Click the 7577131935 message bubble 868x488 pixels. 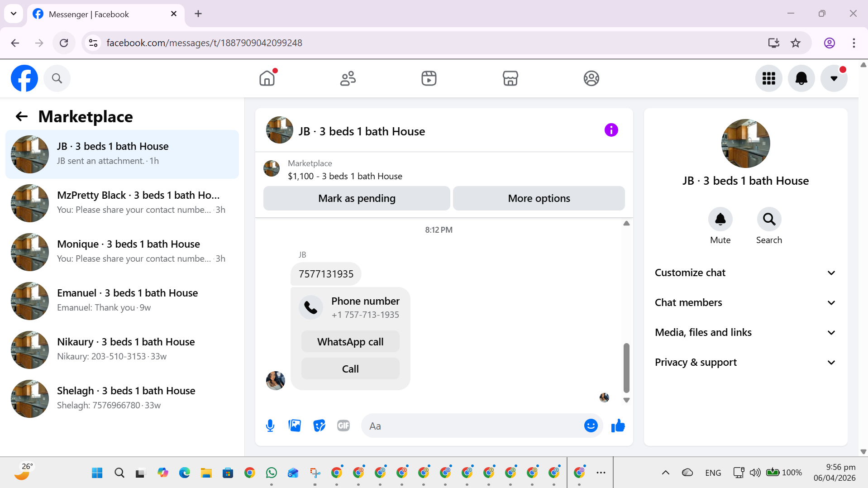326,274
